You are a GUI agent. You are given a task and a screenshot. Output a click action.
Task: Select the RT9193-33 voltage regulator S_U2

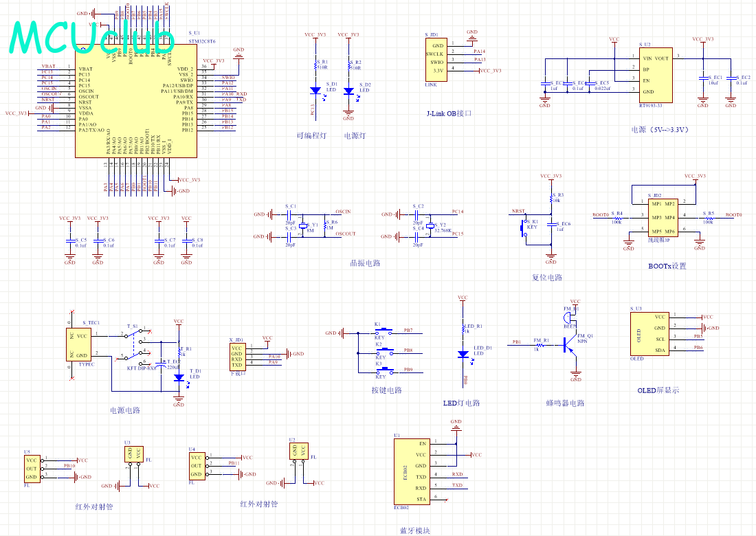[656, 76]
